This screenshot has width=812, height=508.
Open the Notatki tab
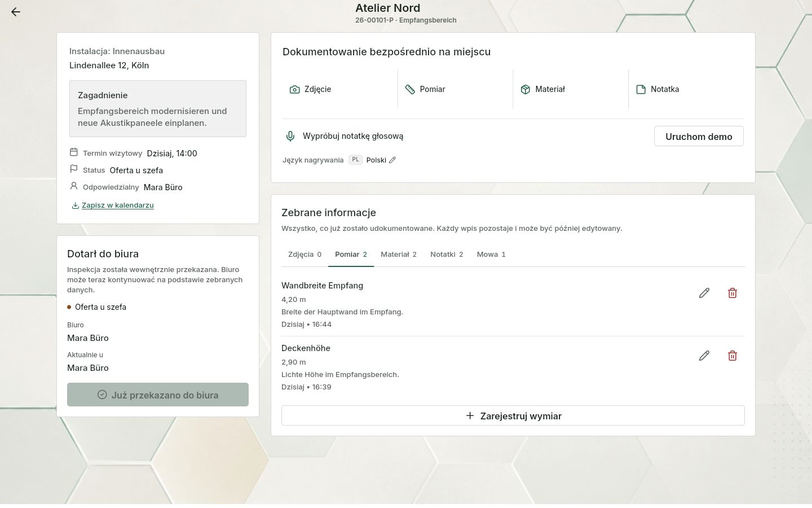pyautogui.click(x=447, y=255)
